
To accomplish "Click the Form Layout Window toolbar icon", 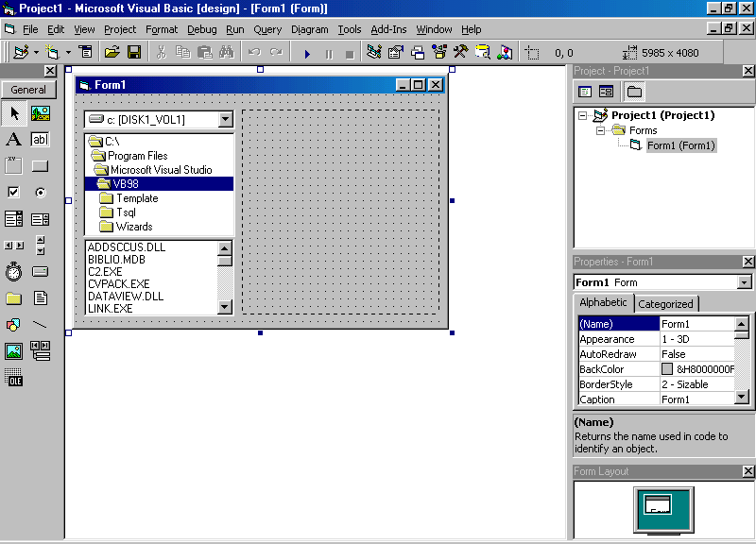I will pos(418,52).
